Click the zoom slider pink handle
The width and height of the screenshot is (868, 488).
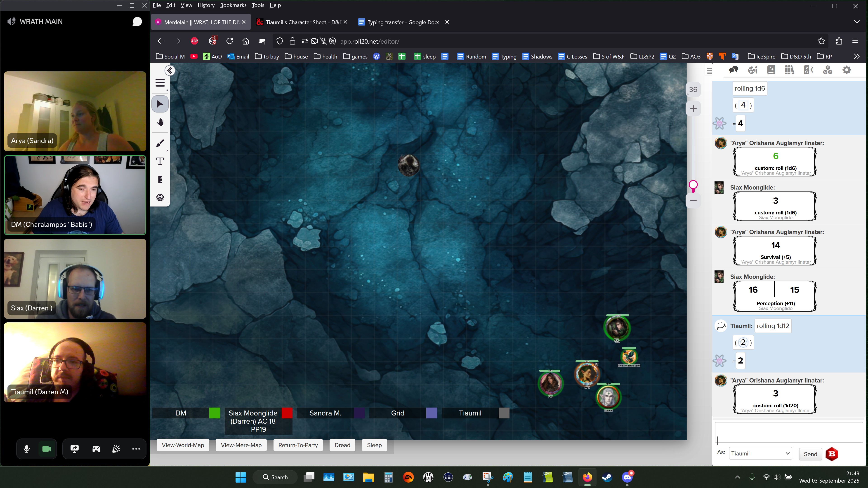pyautogui.click(x=693, y=185)
